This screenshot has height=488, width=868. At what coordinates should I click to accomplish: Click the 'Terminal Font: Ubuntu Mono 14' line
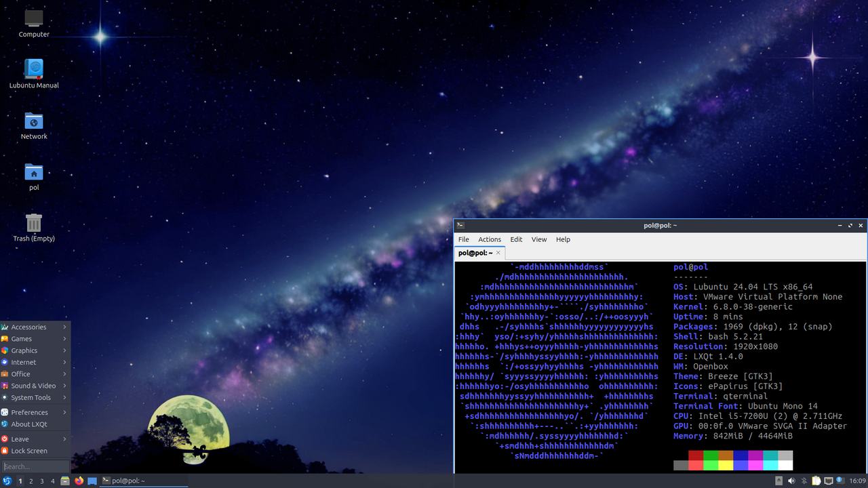pos(745,406)
